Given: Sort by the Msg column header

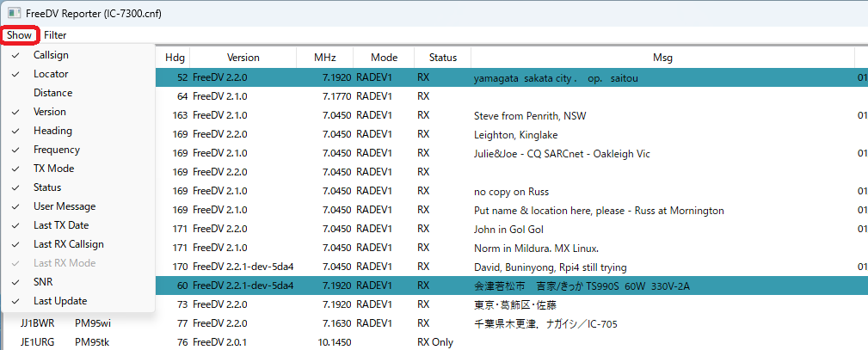Looking at the screenshot, I should point(662,58).
